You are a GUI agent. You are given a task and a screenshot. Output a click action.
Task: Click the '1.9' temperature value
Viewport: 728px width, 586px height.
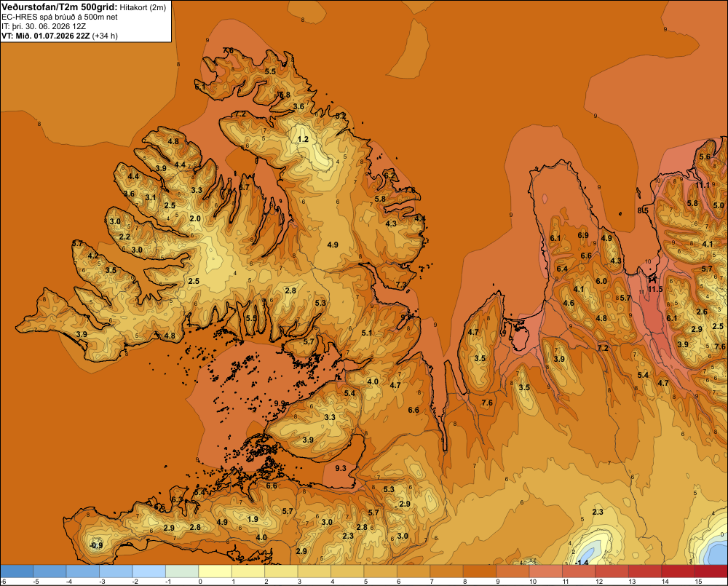(x=253, y=519)
